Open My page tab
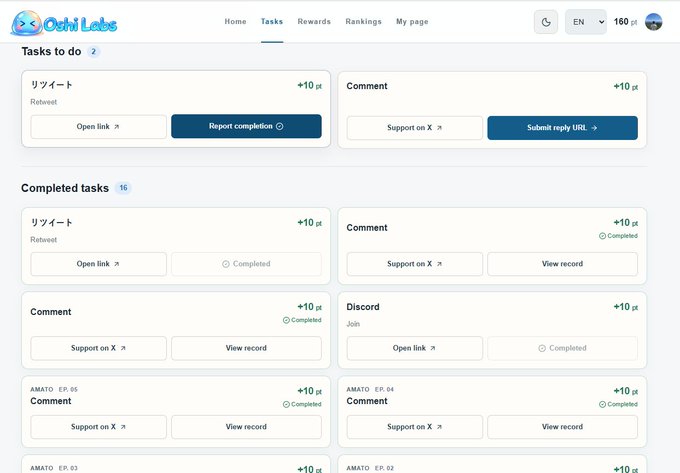The width and height of the screenshot is (680, 473). (412, 21)
